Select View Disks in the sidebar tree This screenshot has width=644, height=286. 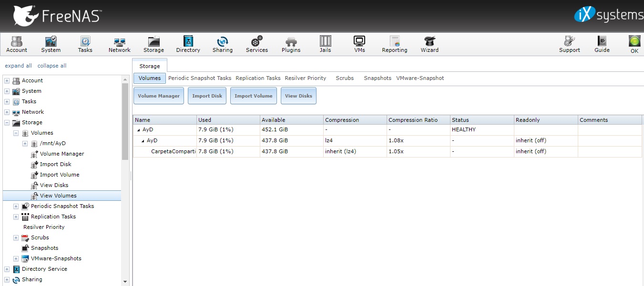tap(54, 185)
